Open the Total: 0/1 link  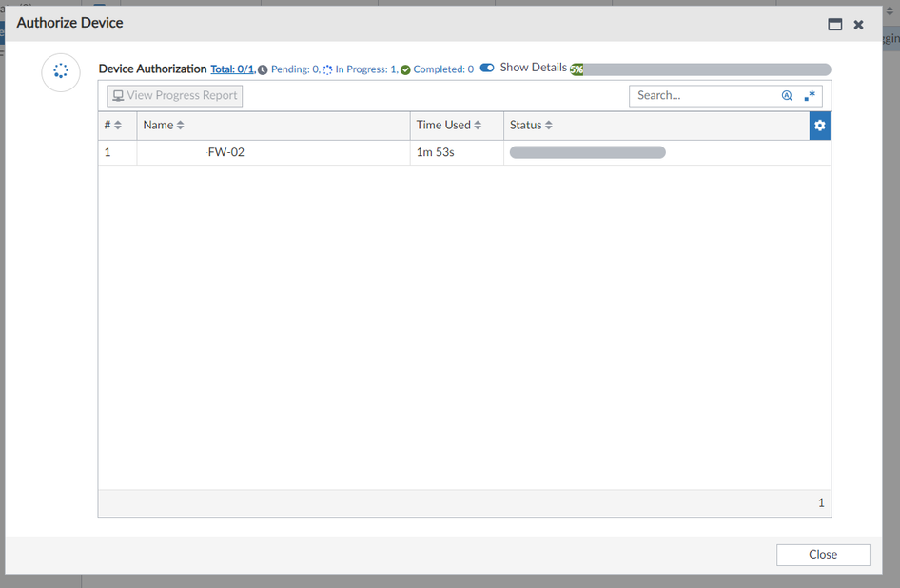[232, 69]
